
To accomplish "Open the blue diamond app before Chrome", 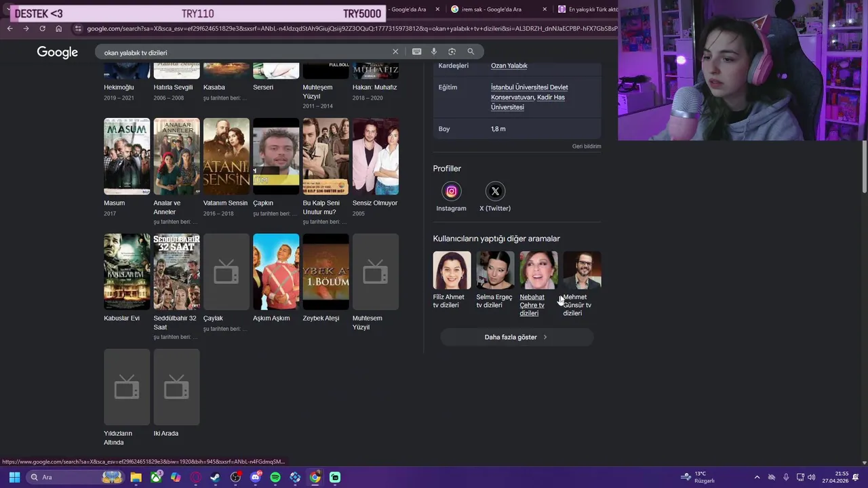I will 295,477.
